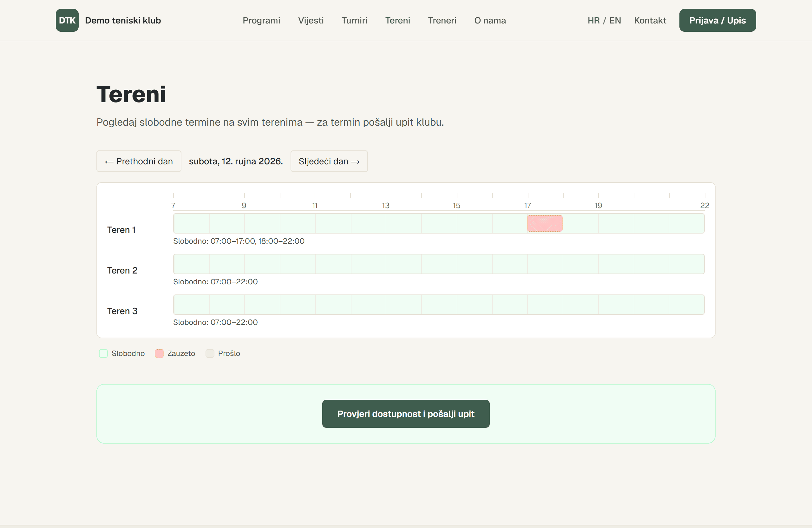Select the occupied red slot on Teren 1
The height and width of the screenshot is (528, 812).
pyautogui.click(x=545, y=224)
